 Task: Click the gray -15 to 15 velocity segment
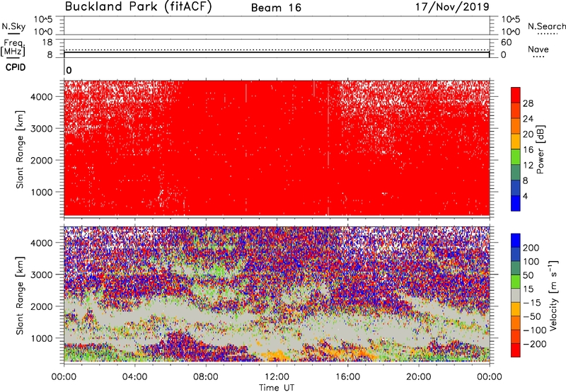click(x=516, y=295)
